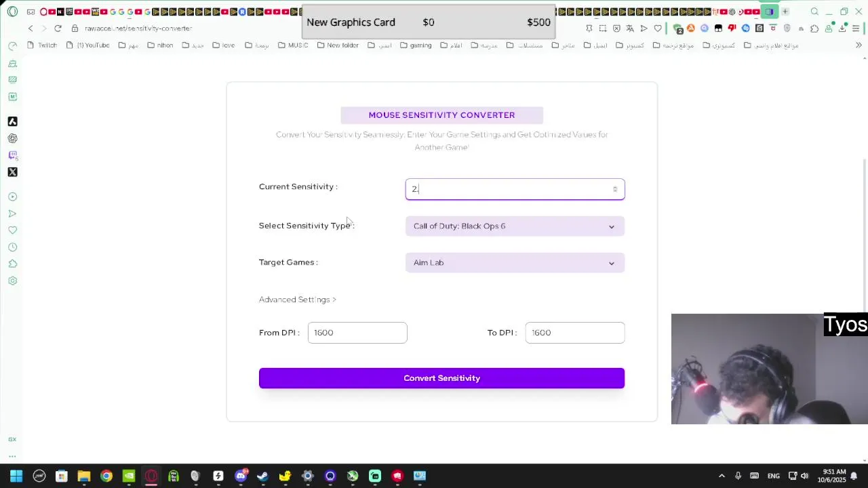
Task: Open a new tab with plus button
Action: (x=785, y=12)
